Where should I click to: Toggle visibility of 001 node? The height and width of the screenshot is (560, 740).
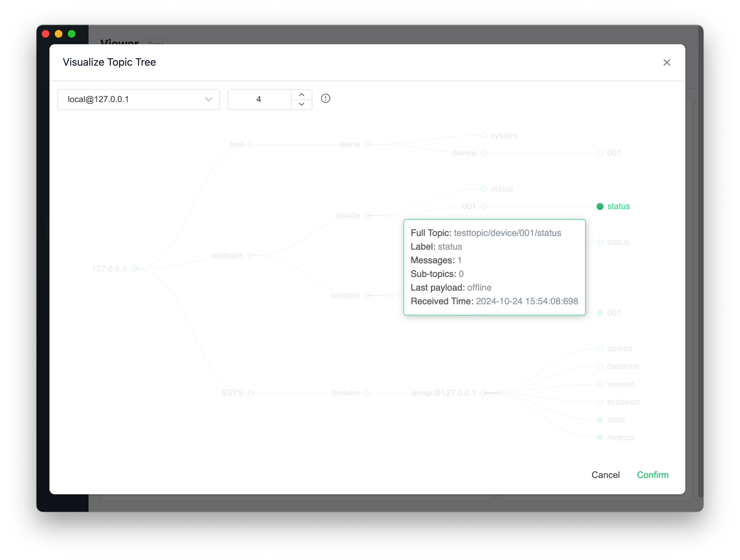(x=483, y=206)
